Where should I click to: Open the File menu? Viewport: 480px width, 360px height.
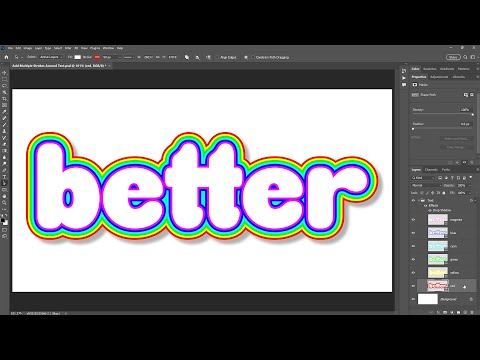[10, 48]
